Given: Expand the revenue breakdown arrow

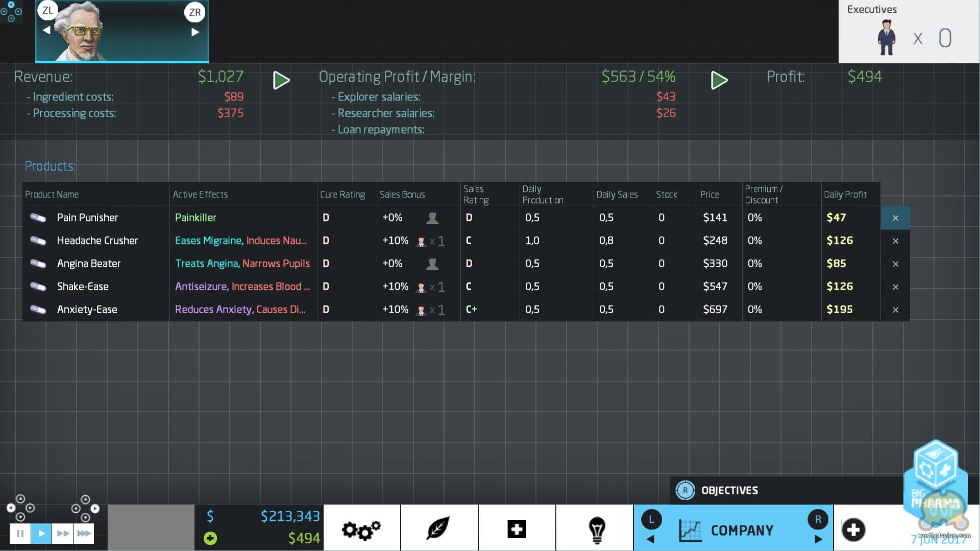Looking at the screenshot, I should (x=281, y=80).
